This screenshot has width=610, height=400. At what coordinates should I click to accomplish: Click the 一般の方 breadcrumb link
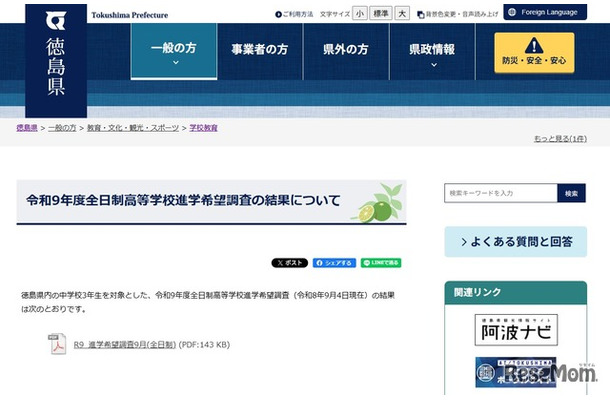[x=62, y=128]
